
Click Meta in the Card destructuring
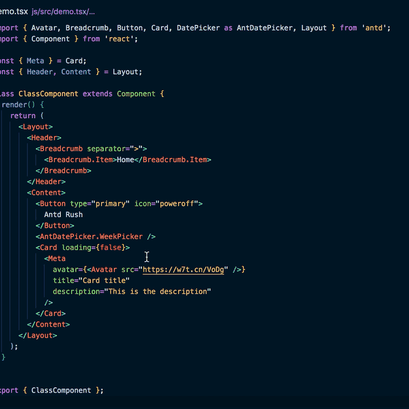(35, 61)
